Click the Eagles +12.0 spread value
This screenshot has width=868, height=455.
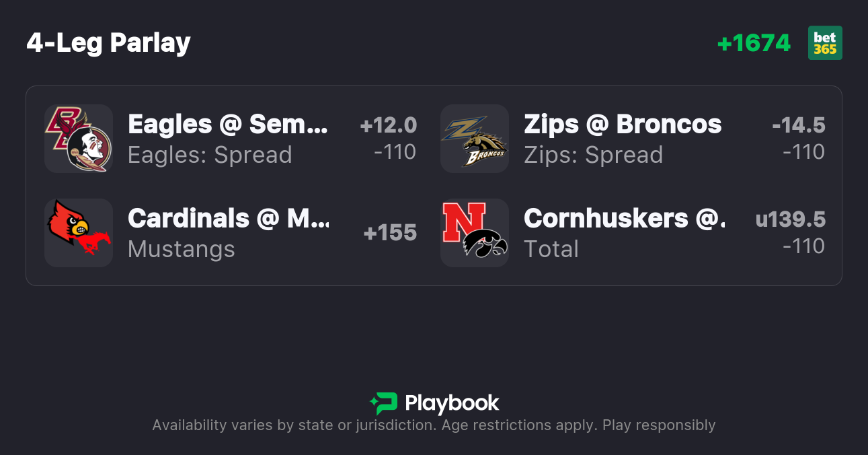(389, 125)
